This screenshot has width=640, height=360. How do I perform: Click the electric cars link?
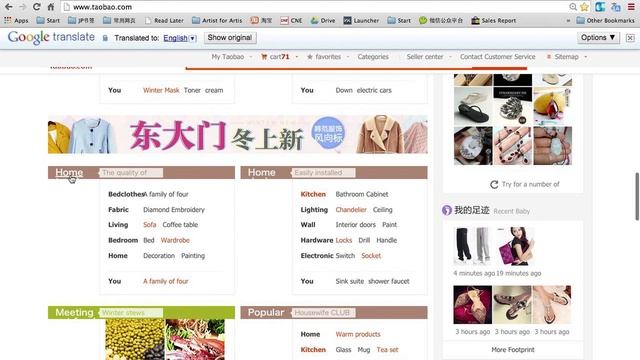tap(374, 90)
